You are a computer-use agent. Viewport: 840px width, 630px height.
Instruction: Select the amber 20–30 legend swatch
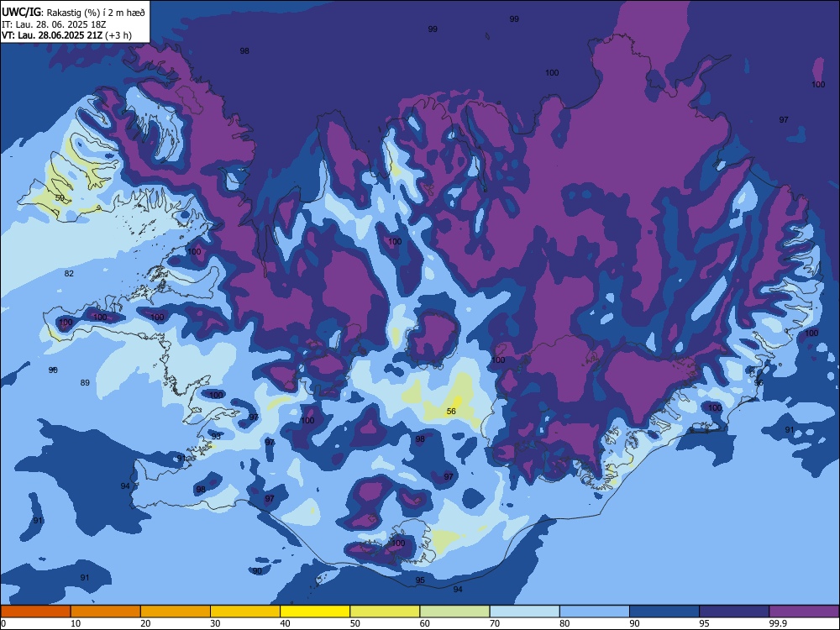[176, 612]
